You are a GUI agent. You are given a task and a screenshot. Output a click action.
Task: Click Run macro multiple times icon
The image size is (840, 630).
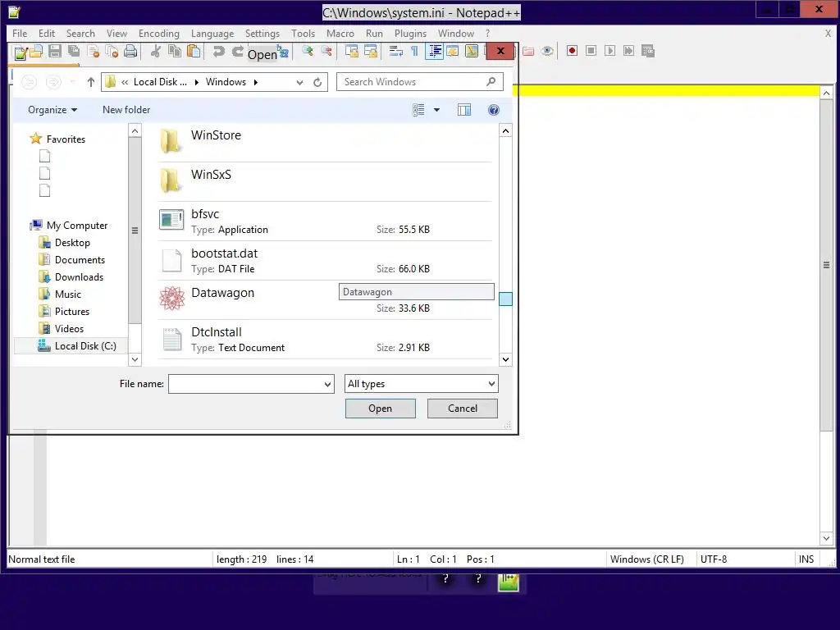pyautogui.click(x=629, y=51)
